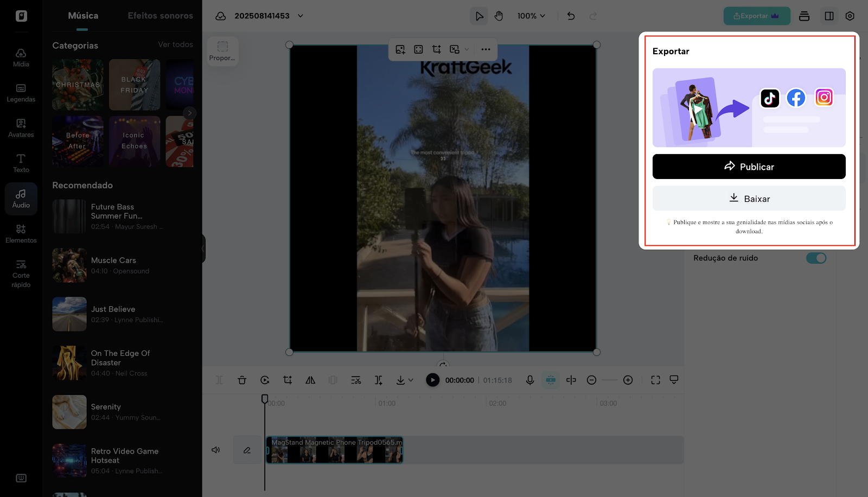The image size is (868, 497).
Task: Select the Future Bass Summer Fun track
Action: 123,216
